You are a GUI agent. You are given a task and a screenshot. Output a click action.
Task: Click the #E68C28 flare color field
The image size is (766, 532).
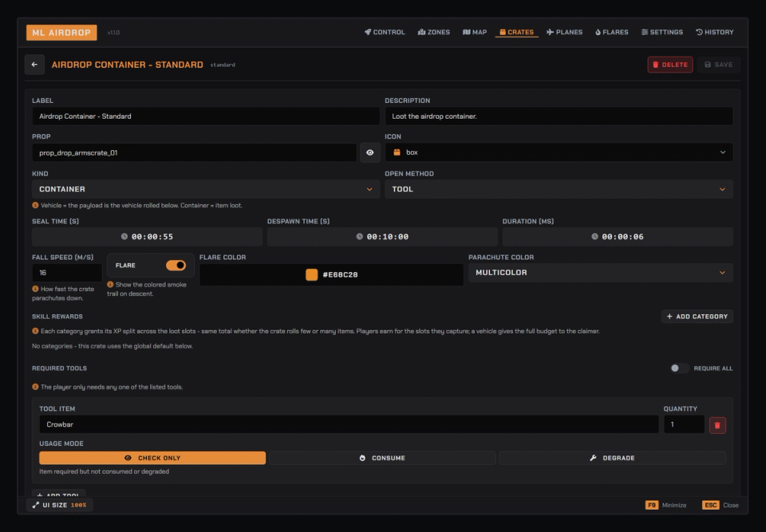coord(331,274)
